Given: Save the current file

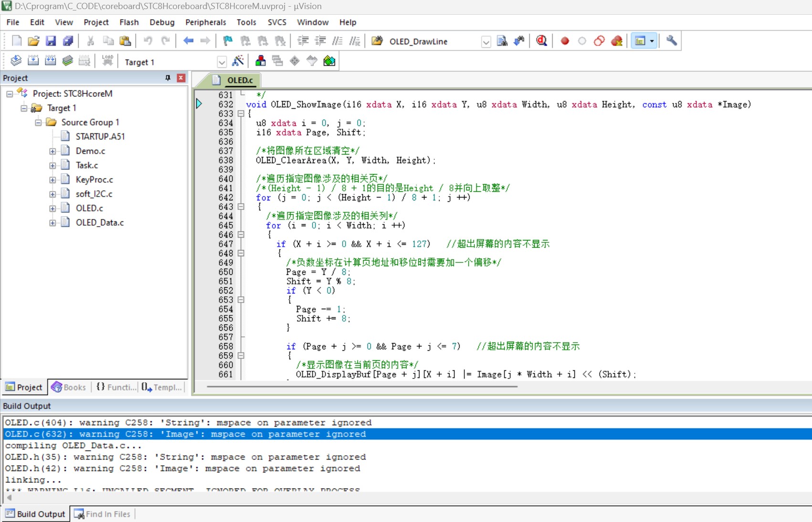Looking at the screenshot, I should coord(51,41).
